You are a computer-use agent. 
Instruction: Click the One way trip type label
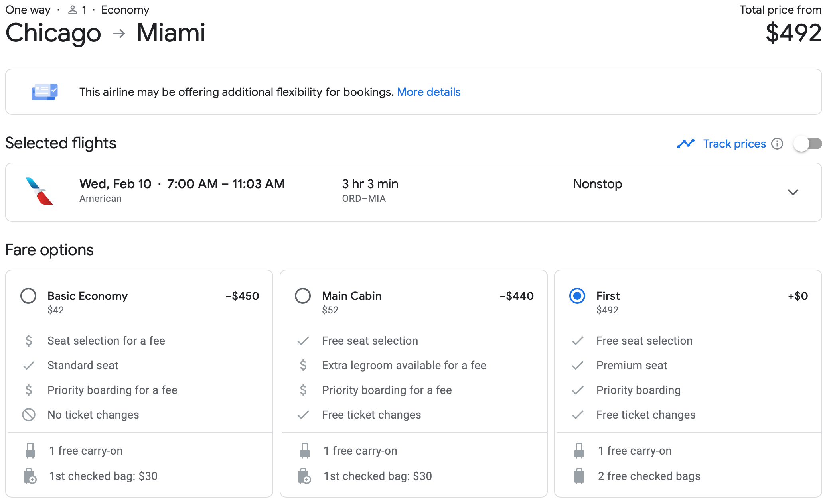click(27, 9)
